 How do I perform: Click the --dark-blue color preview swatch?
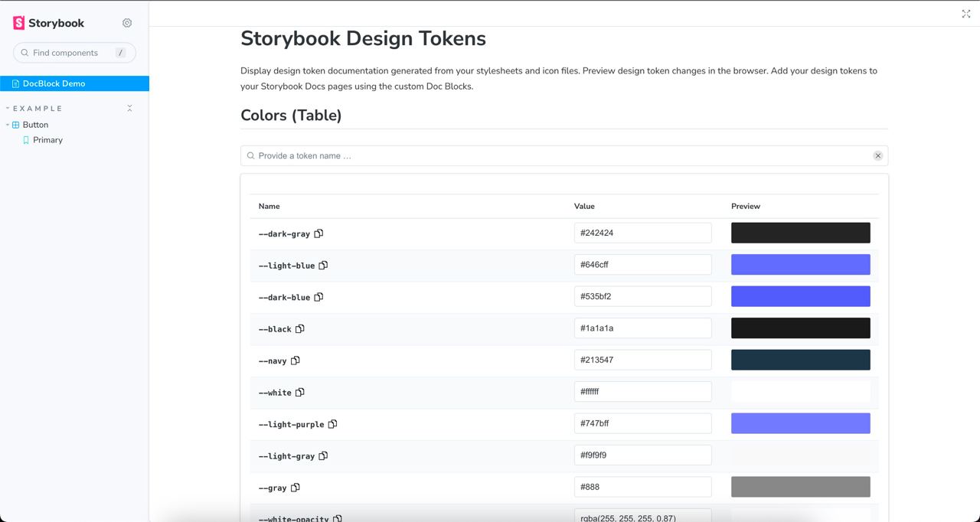click(x=800, y=296)
